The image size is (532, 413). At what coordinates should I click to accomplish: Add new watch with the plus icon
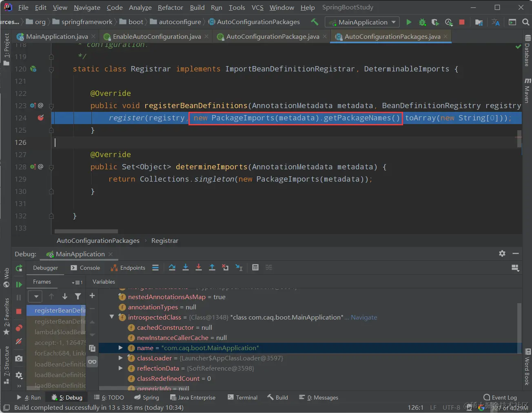click(92, 295)
